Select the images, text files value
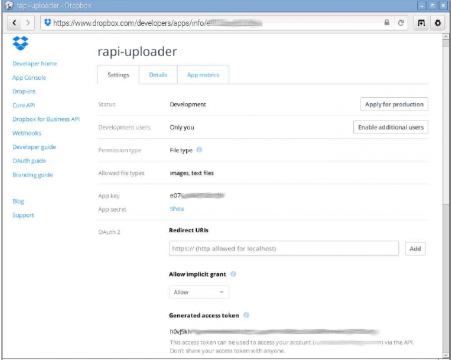This screenshot has width=451, height=360. point(192,173)
